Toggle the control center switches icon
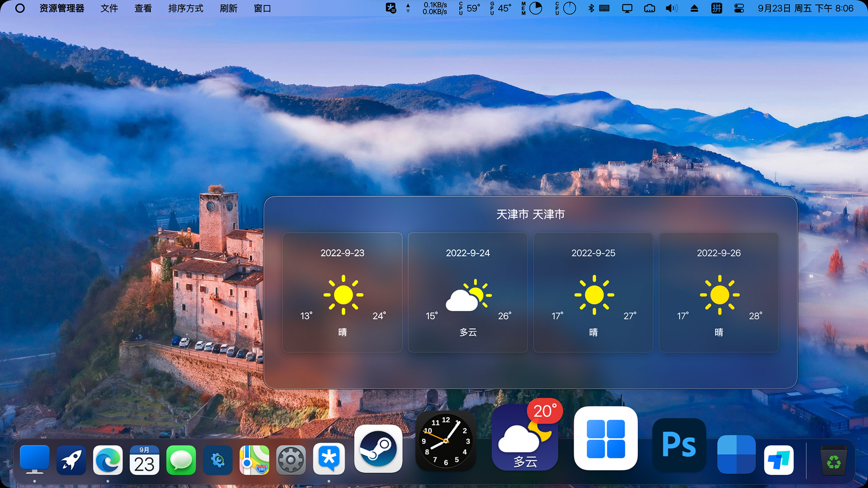Viewport: 868px width, 488px height. [739, 8]
